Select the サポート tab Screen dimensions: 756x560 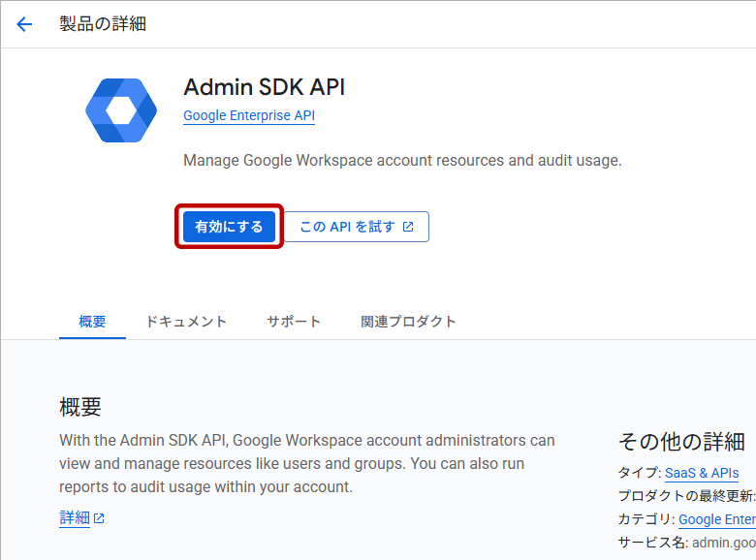tap(294, 322)
